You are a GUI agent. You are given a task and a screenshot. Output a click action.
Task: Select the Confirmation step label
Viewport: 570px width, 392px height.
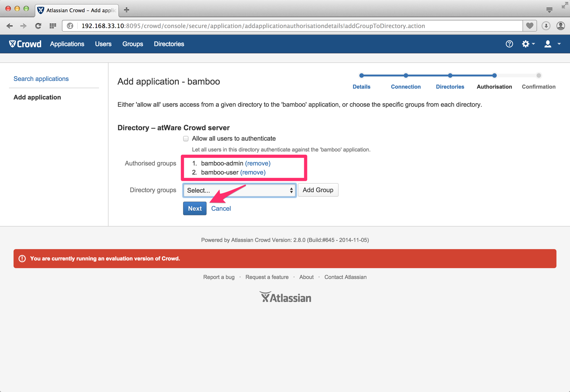click(538, 87)
